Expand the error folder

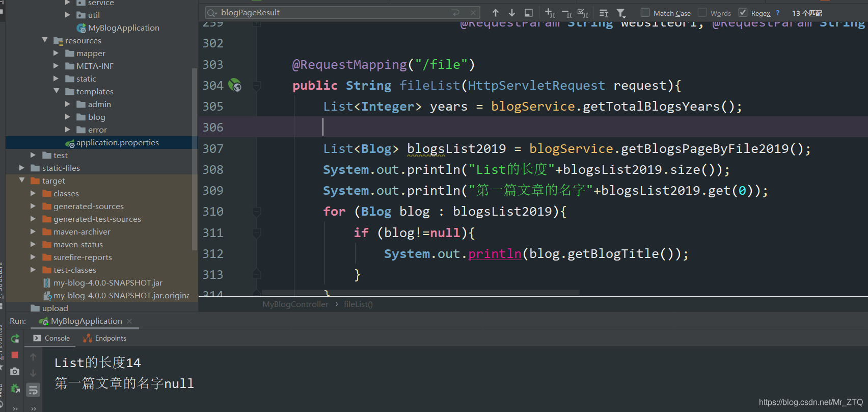click(68, 130)
